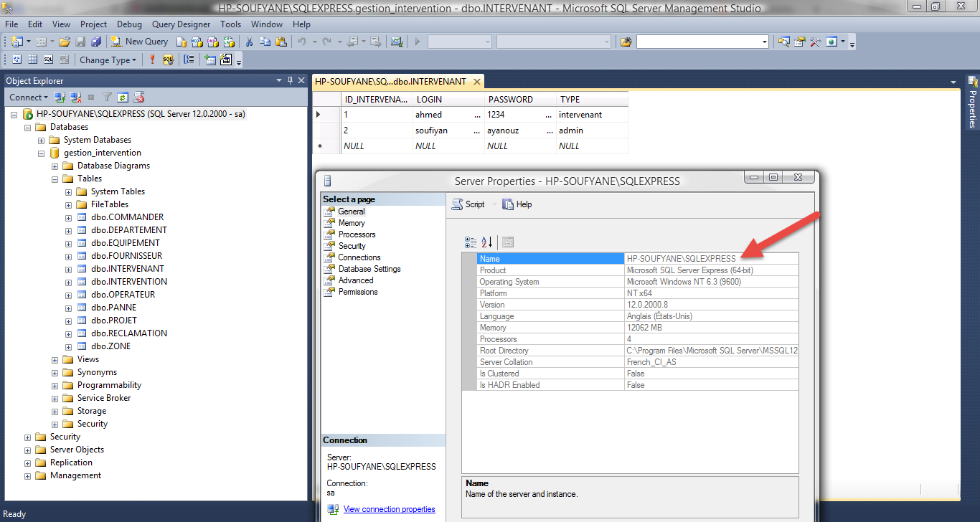
Task: Click Connect Object Explorer plug icon
Action: (60, 97)
